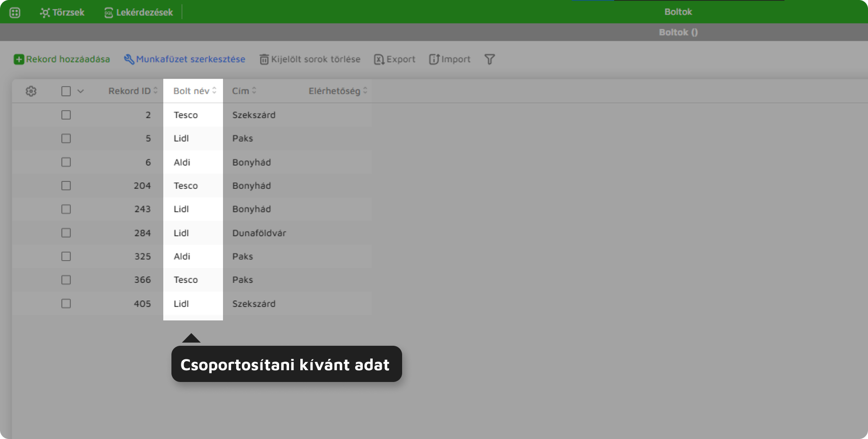The width and height of the screenshot is (868, 439).
Task: Click the Rekord ID value 284
Action: (142, 233)
